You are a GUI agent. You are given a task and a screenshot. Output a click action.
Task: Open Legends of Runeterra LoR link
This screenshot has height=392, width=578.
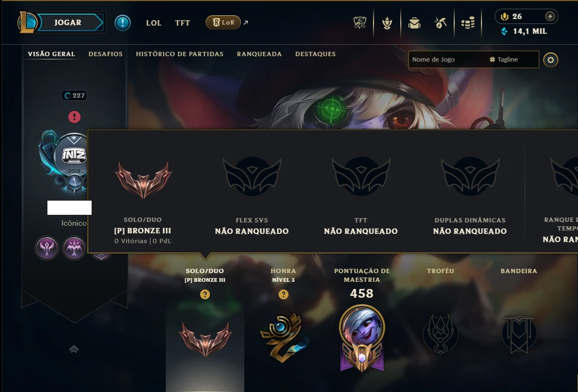(223, 22)
